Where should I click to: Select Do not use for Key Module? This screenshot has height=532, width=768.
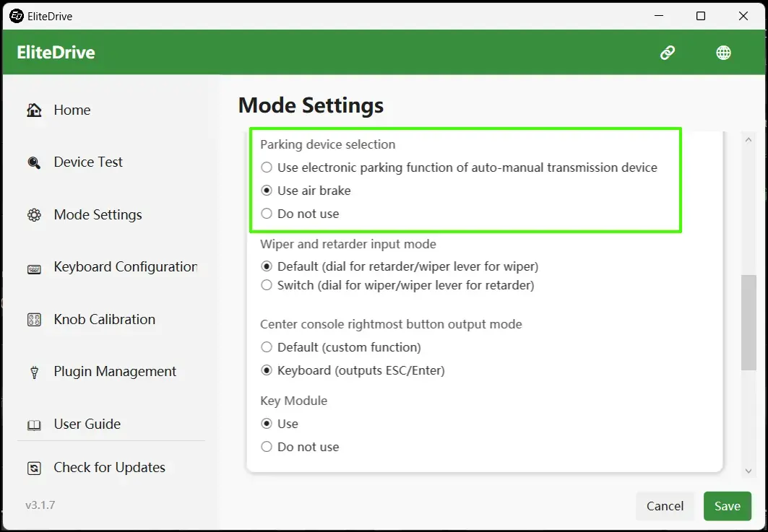tap(267, 446)
